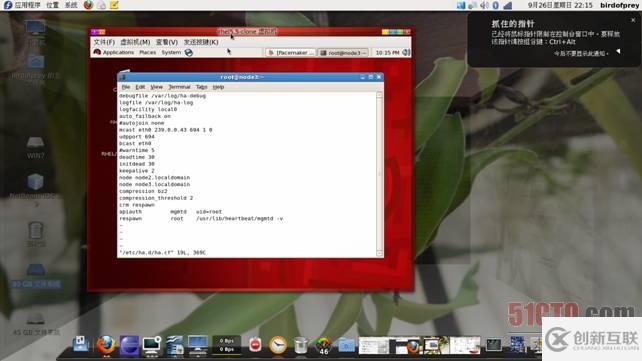Click the date and time clock
This screenshot has height=361, width=642.
pyautogui.click(x=560, y=5)
